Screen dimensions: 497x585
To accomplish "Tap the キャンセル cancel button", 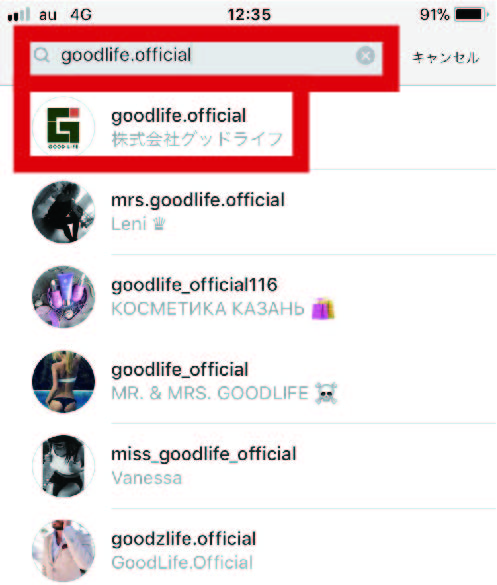I will (x=445, y=57).
